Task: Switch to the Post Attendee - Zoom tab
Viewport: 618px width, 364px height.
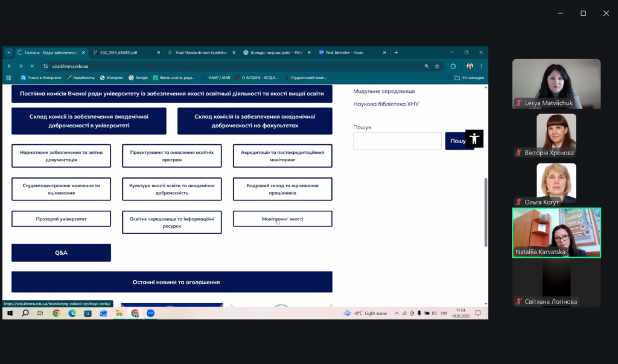Action: click(x=345, y=53)
